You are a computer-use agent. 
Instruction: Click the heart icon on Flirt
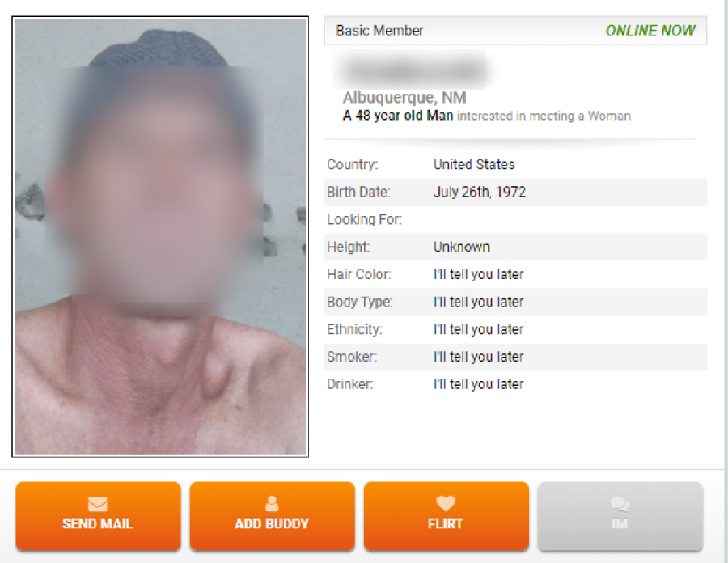[446, 504]
